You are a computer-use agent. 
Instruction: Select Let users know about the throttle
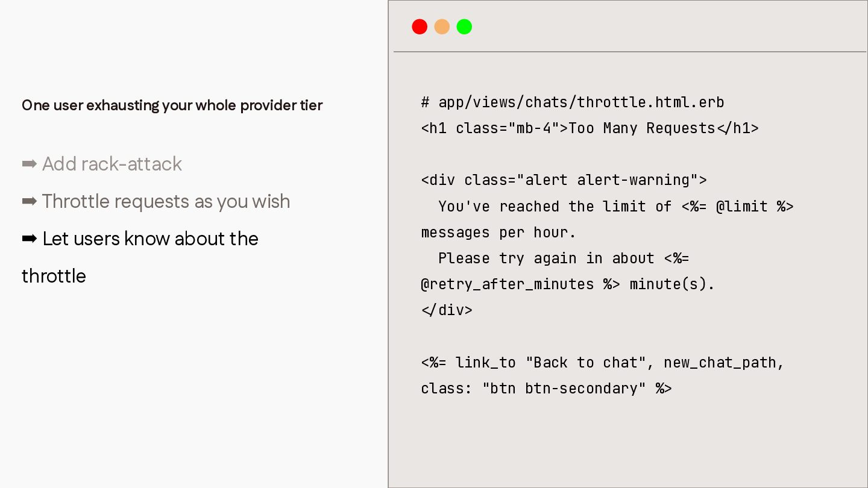point(140,257)
